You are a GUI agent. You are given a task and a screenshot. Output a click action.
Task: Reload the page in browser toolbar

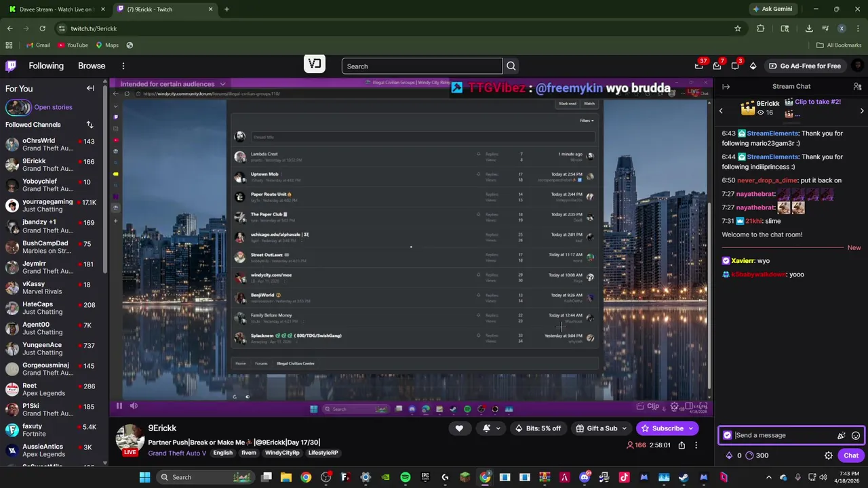point(42,28)
